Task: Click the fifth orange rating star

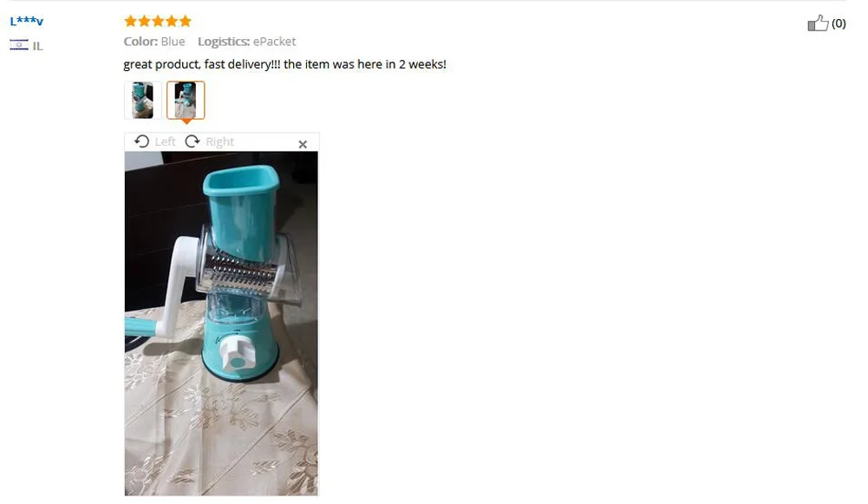Action: (186, 21)
